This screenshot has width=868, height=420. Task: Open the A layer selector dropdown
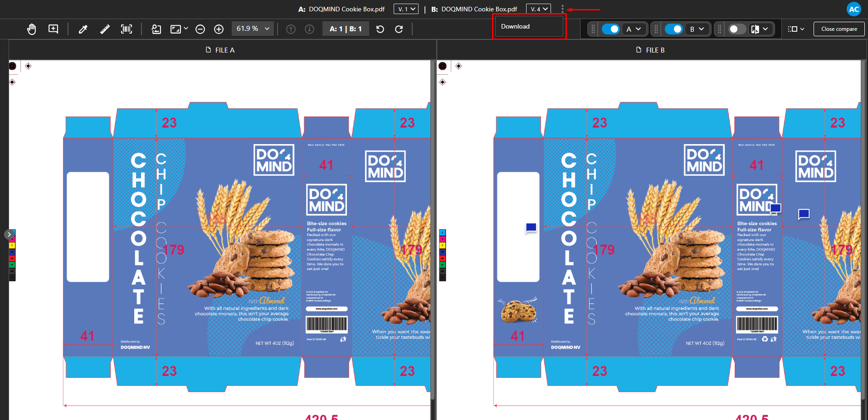(x=634, y=29)
